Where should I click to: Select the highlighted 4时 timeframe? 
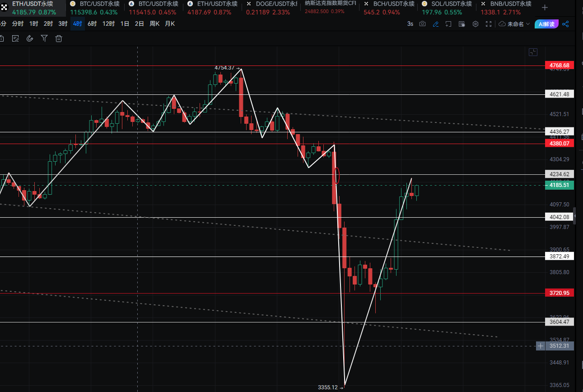(x=77, y=24)
